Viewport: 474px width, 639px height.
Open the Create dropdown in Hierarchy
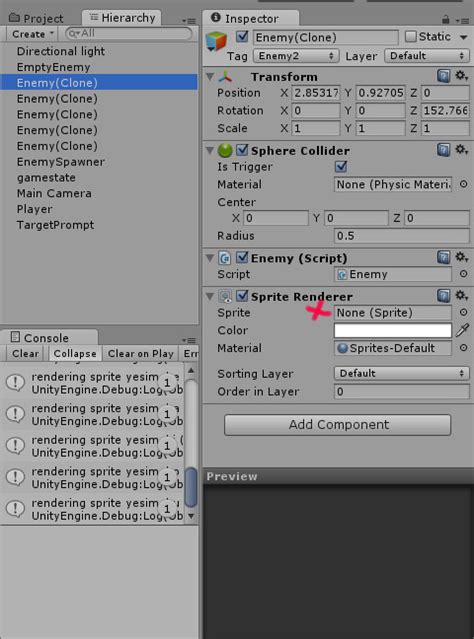32,34
